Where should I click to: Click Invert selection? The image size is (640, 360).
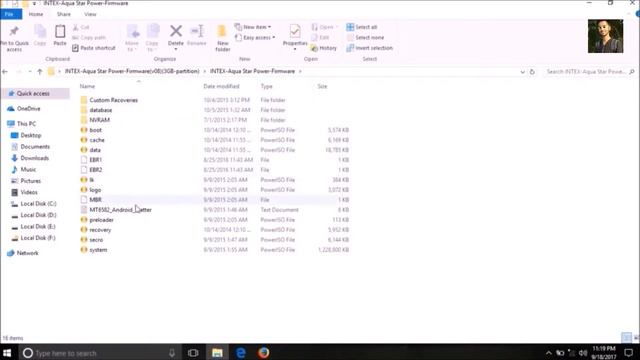point(369,48)
